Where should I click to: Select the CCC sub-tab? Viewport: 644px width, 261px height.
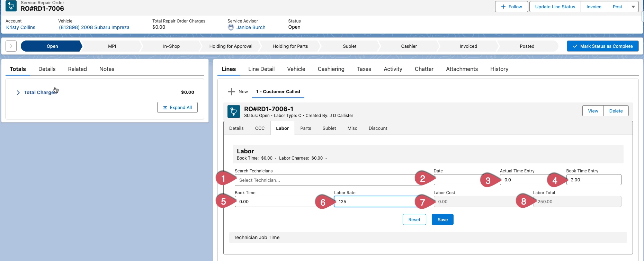coord(260,128)
